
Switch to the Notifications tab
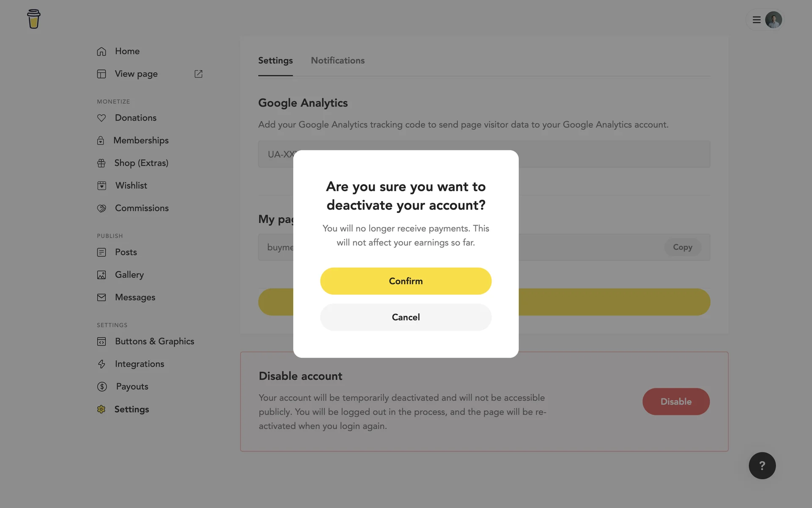(x=337, y=61)
